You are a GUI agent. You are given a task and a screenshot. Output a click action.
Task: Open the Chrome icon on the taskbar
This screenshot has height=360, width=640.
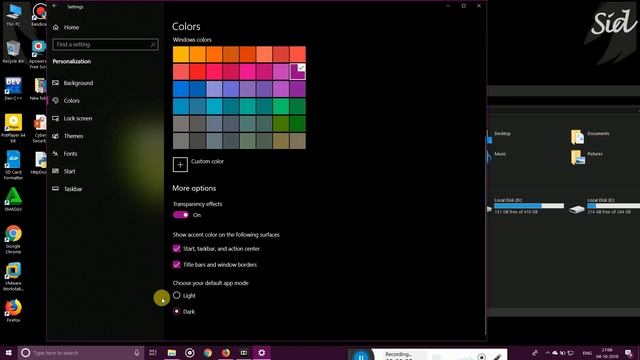point(207,353)
